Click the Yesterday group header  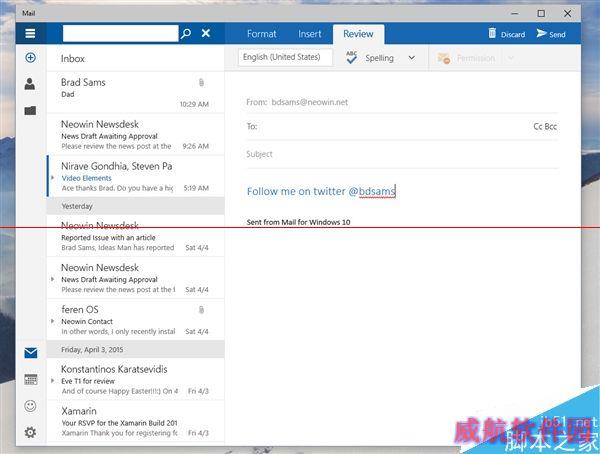(x=135, y=206)
